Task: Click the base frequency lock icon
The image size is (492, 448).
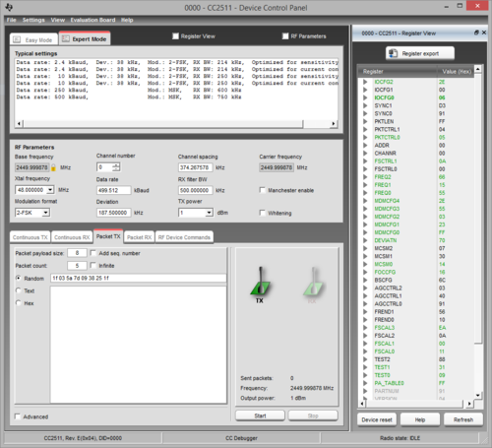Action: pyautogui.click(x=53, y=167)
